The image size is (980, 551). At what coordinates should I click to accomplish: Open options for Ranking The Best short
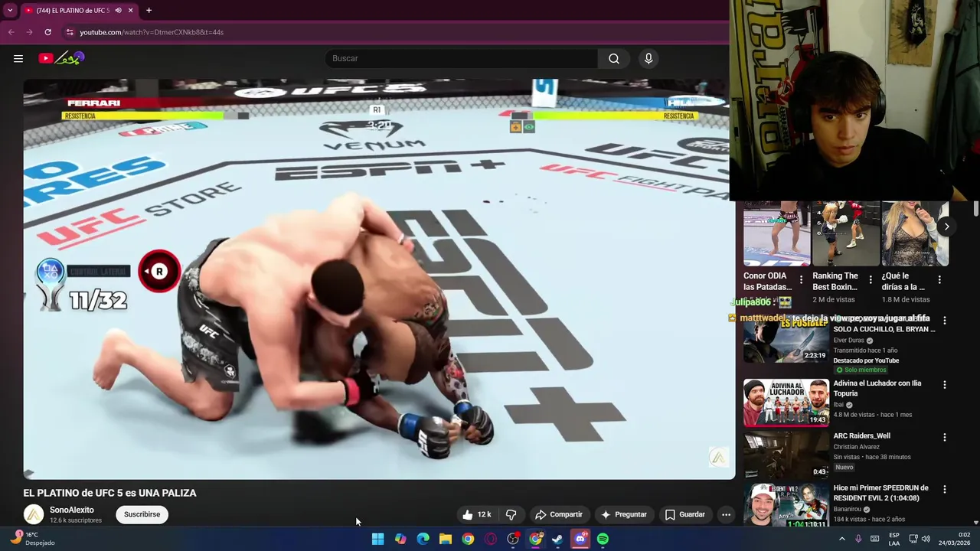tap(871, 279)
